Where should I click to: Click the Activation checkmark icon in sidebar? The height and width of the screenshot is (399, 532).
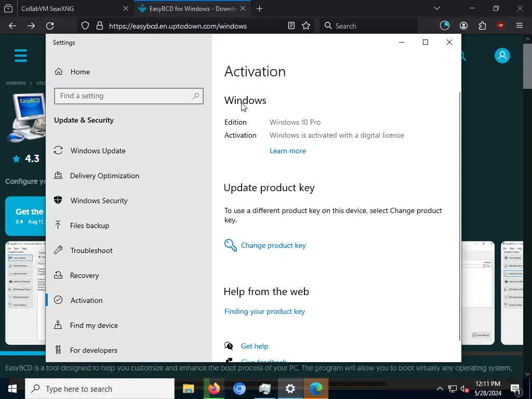tap(58, 300)
